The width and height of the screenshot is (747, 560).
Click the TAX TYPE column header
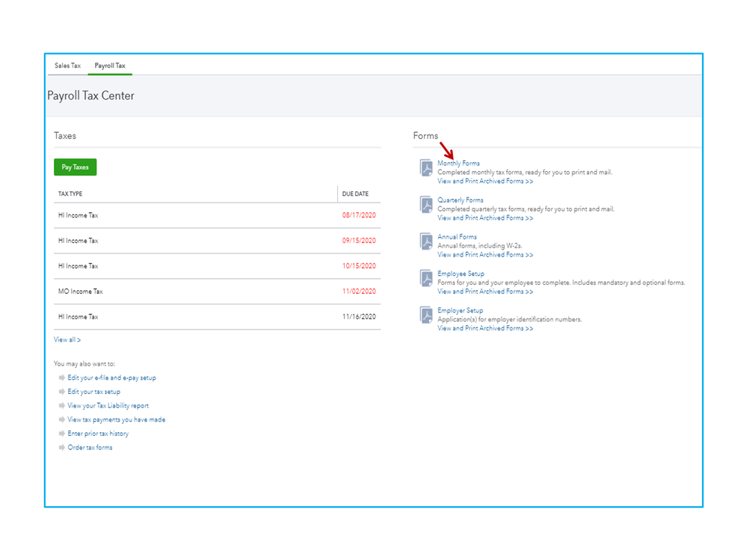pos(70,194)
